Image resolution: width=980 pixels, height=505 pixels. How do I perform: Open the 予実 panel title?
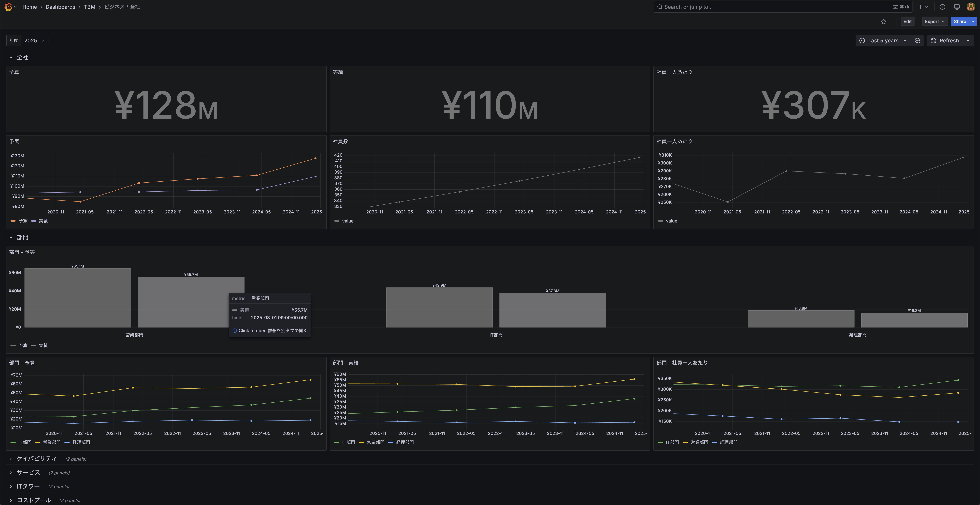pyautogui.click(x=14, y=141)
